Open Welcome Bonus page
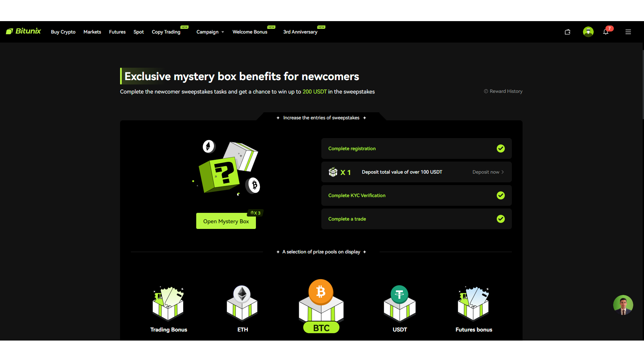644x362 pixels. [250, 32]
